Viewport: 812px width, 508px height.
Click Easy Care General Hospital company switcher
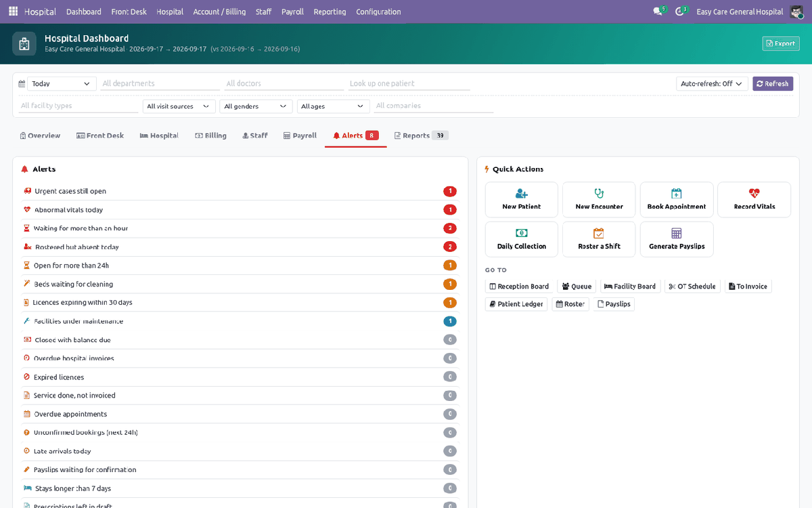pyautogui.click(x=740, y=12)
